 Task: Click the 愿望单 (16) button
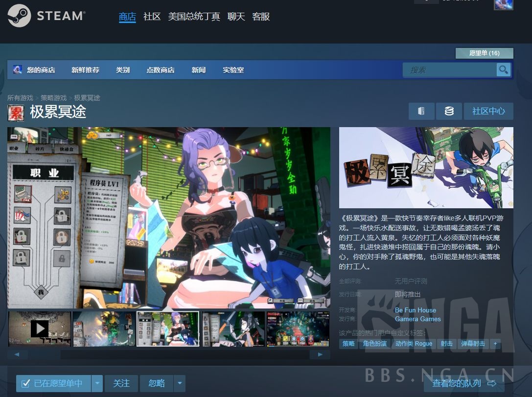pos(484,53)
